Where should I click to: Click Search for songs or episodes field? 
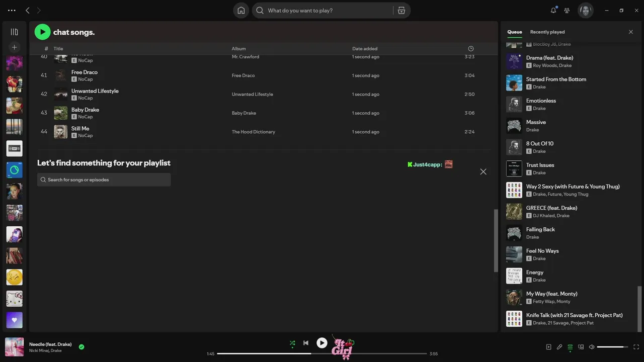point(104,179)
